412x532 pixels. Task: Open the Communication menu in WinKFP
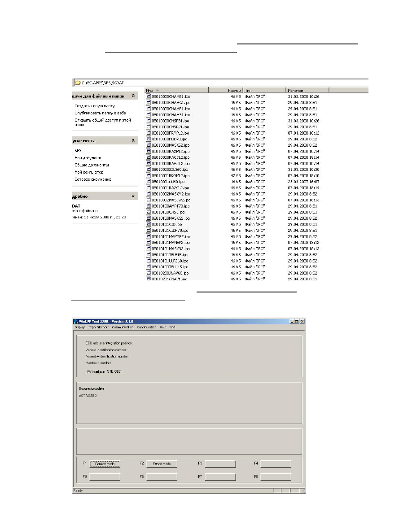click(123, 327)
